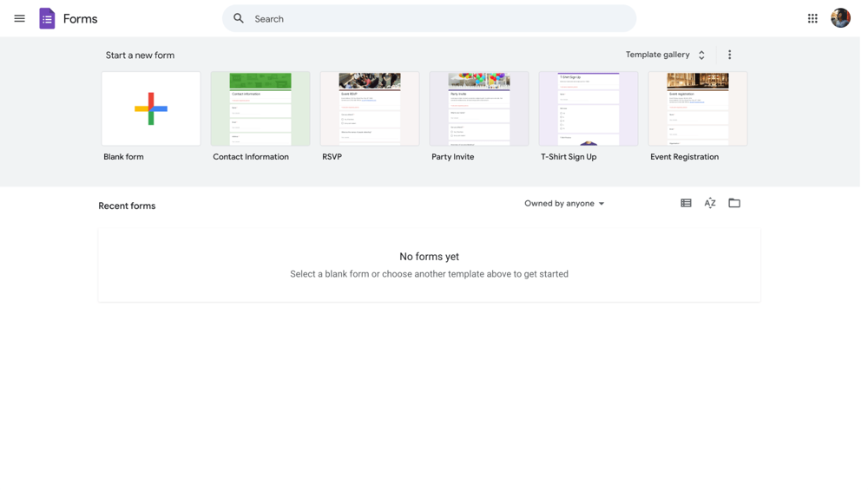Select the Contact Information template

pyautogui.click(x=260, y=108)
